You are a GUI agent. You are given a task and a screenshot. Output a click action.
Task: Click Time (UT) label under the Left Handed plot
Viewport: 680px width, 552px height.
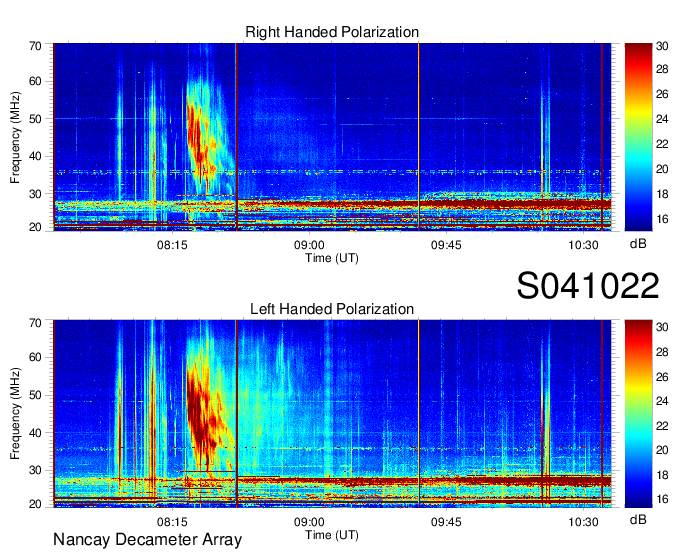point(332,535)
